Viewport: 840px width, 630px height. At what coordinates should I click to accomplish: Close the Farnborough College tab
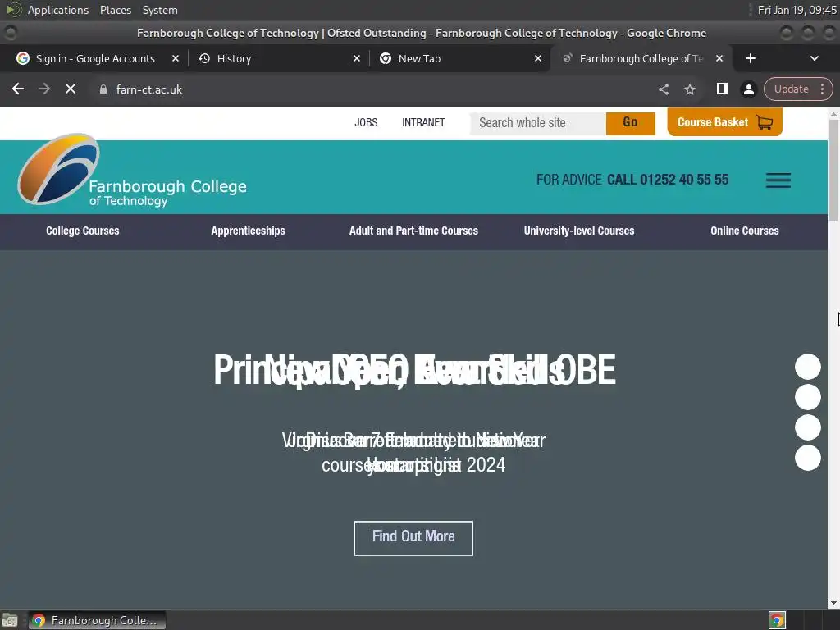tap(719, 58)
